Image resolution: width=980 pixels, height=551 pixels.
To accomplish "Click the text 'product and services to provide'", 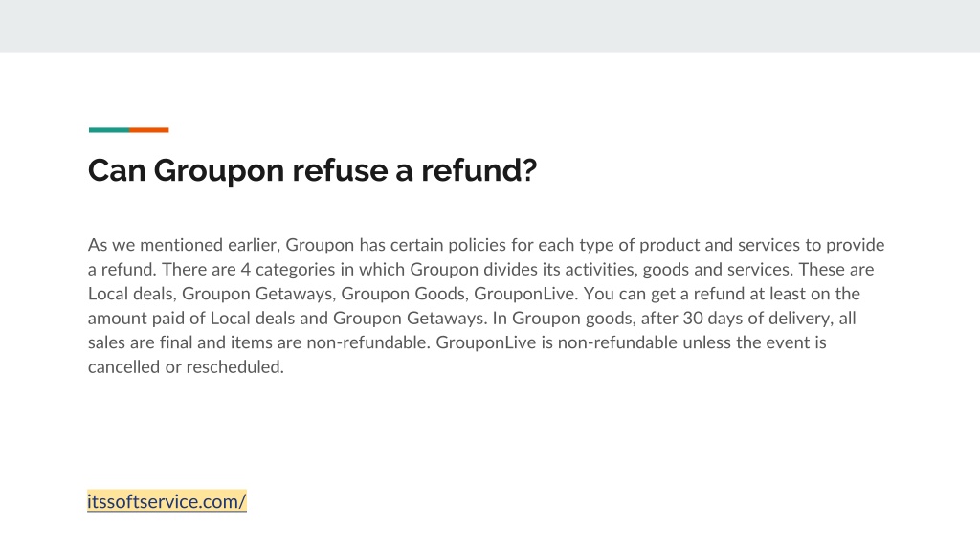I will pyautogui.click(x=762, y=245).
